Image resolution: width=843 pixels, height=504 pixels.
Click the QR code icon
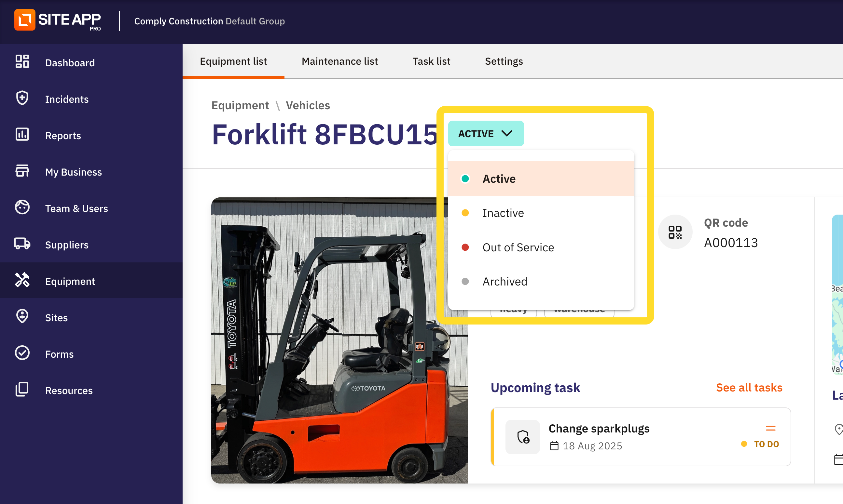(675, 232)
